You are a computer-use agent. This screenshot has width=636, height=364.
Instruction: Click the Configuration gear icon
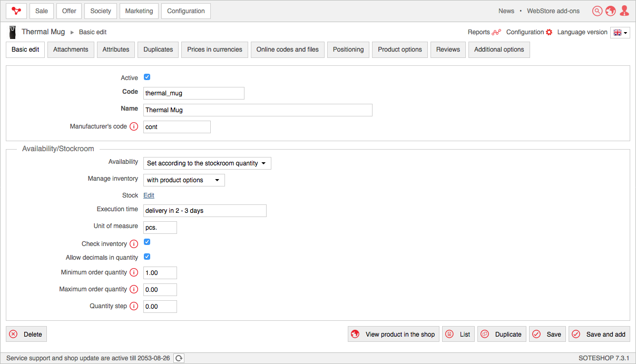pos(549,32)
